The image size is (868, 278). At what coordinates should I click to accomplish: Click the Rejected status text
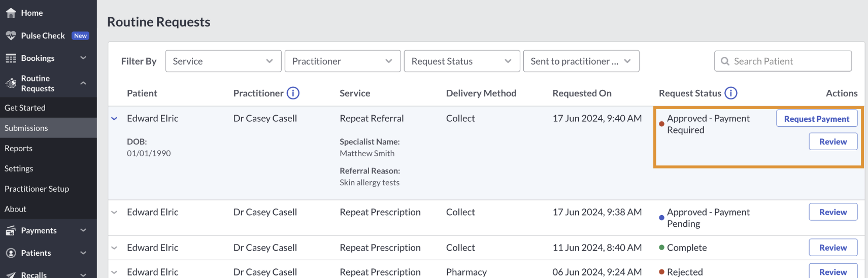click(x=685, y=272)
